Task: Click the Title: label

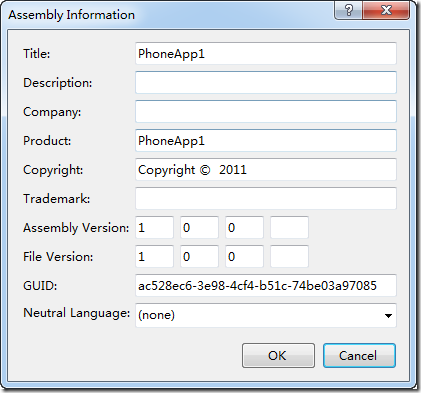Action: click(x=37, y=53)
